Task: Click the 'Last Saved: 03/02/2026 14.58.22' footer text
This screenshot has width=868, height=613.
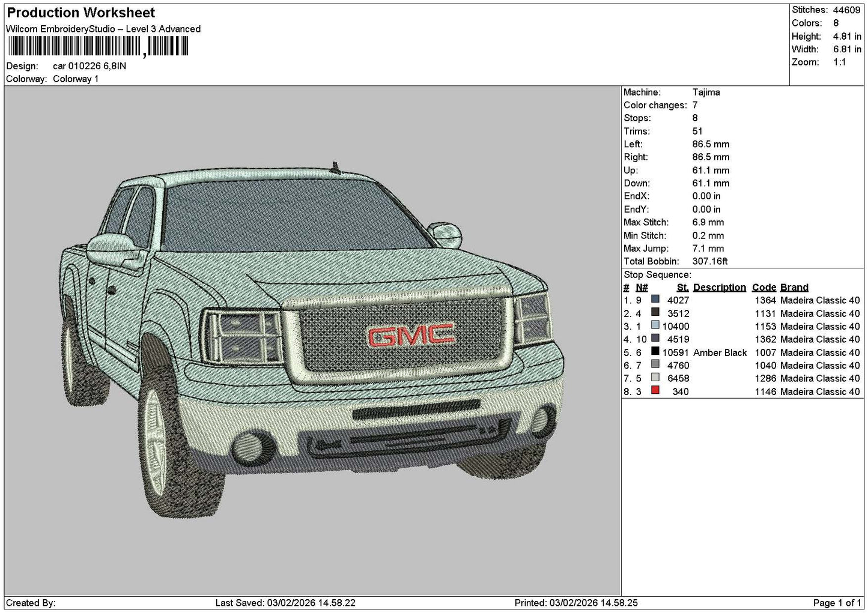Action: pos(285,603)
